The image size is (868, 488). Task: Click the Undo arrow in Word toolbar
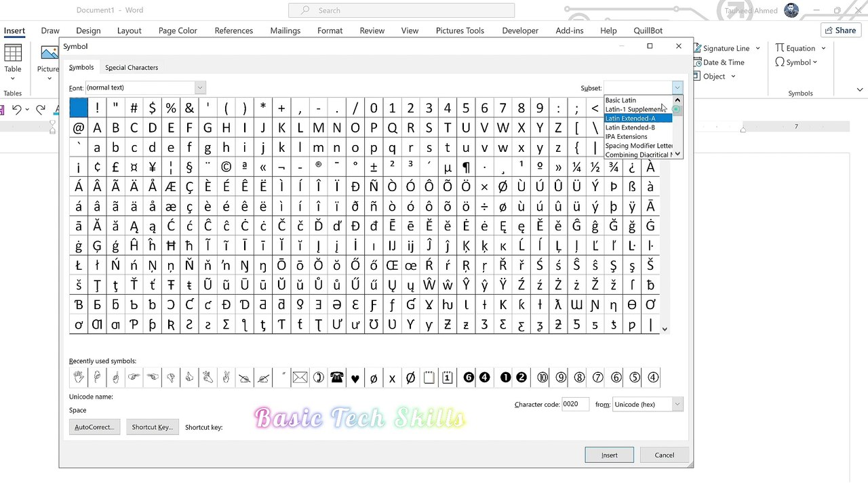tap(16, 110)
